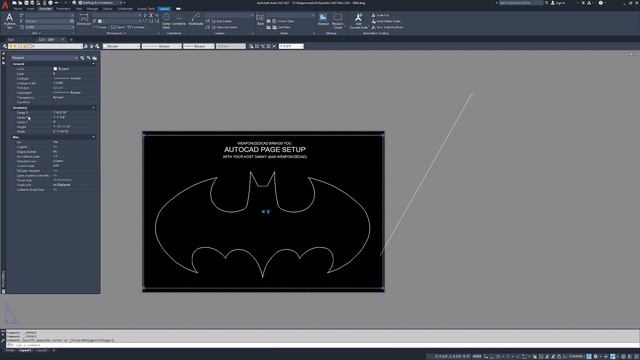Open the object type dropdown in Properties
This screenshot has height=360, width=640.
pos(44,58)
